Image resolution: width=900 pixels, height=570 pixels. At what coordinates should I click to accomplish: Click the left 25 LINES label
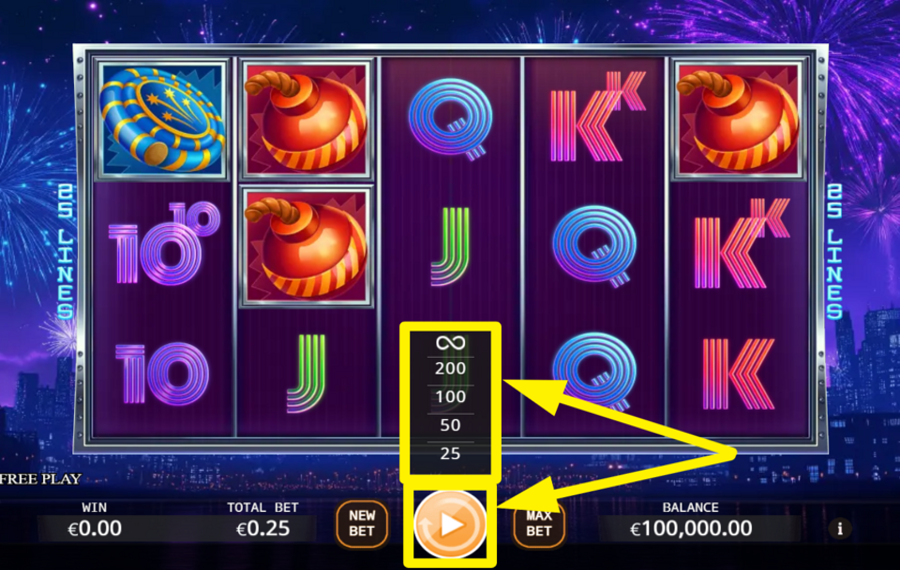[65, 251]
